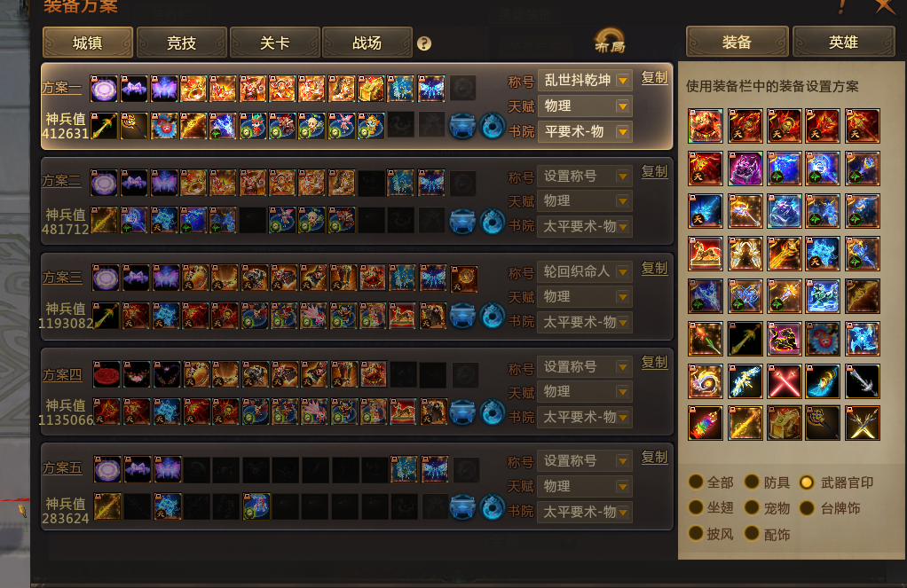Click the blue ring icon in 方案三
Image resolution: width=907 pixels, height=588 pixels.
493,317
